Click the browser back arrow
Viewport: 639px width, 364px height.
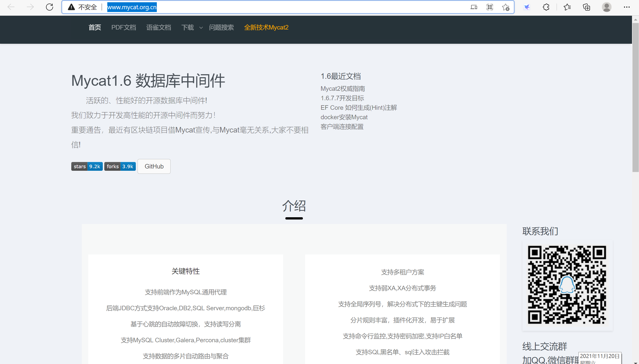tap(11, 7)
